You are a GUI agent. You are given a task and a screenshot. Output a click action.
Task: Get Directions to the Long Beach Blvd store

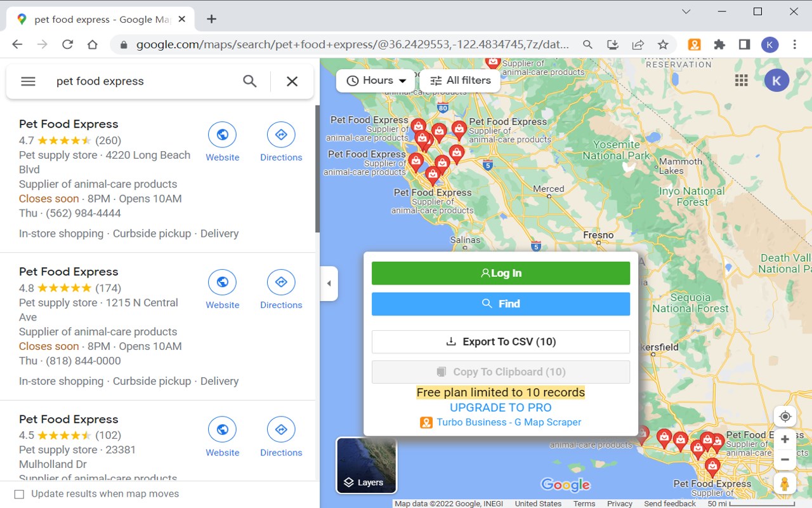(x=281, y=142)
